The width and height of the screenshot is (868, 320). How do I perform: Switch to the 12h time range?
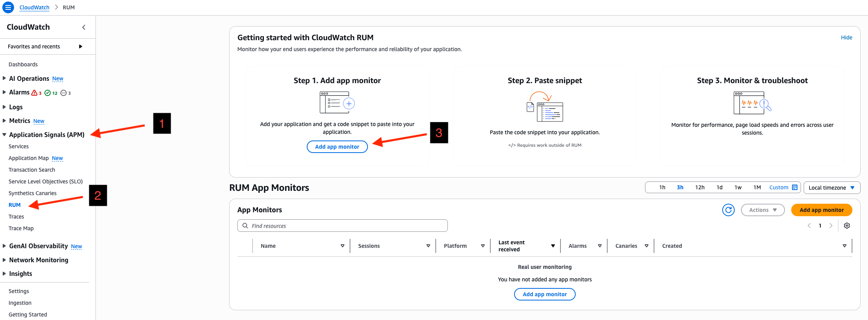[x=700, y=187]
